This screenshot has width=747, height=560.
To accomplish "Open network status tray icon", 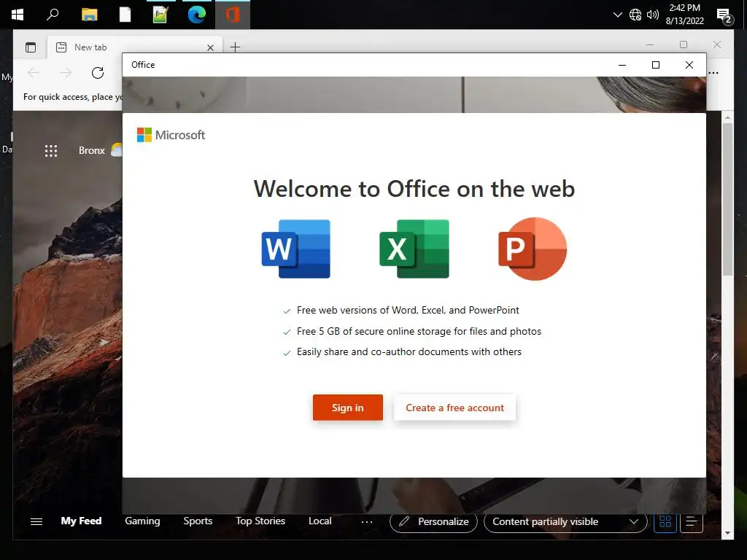I will 635,15.
